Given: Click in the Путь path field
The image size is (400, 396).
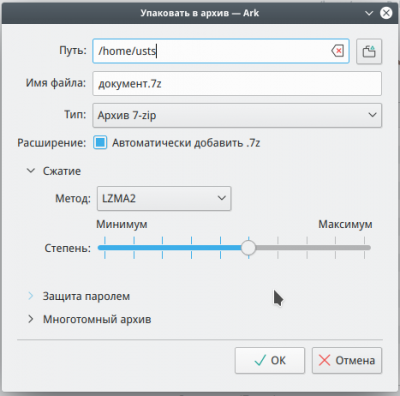Looking at the screenshot, I should (221, 51).
